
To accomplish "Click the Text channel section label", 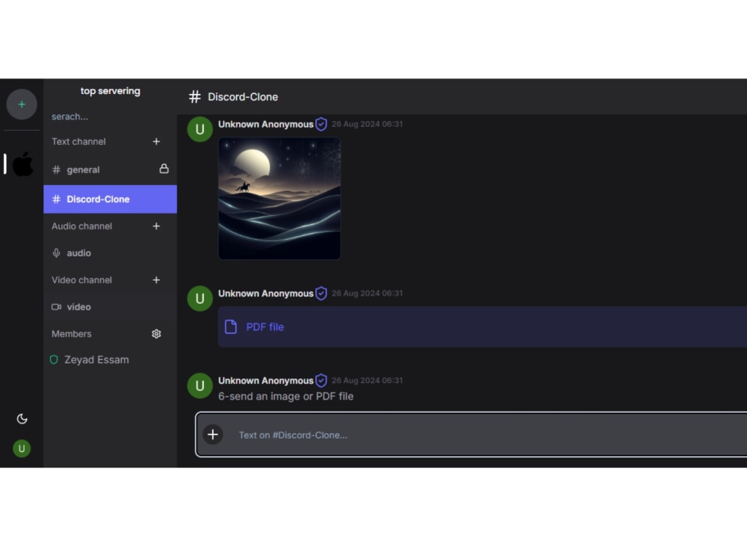I will point(78,141).
